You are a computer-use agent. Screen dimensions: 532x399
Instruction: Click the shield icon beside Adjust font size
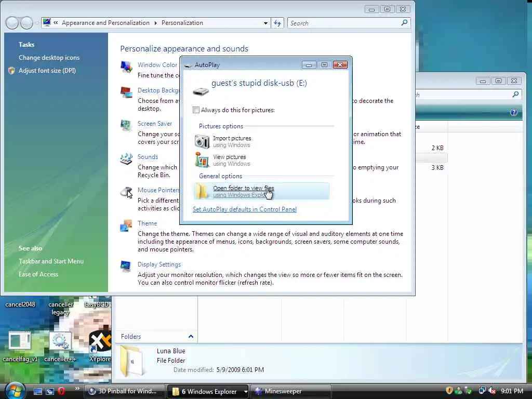(x=11, y=71)
